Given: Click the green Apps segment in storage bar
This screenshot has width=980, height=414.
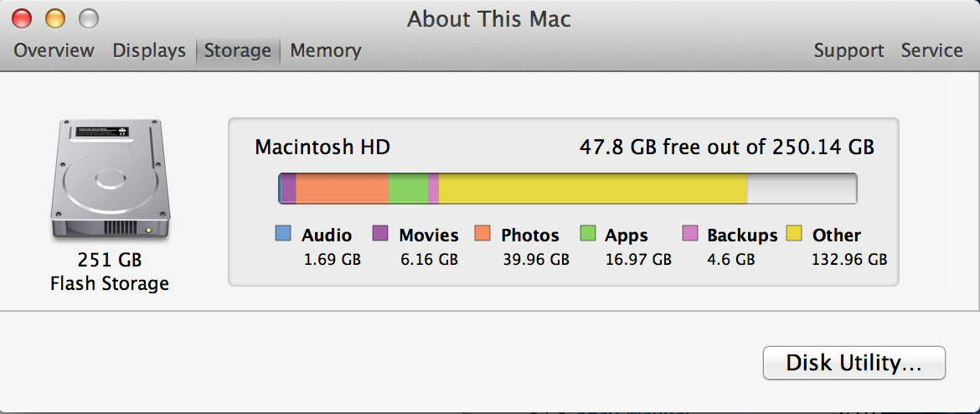Looking at the screenshot, I should (408, 189).
